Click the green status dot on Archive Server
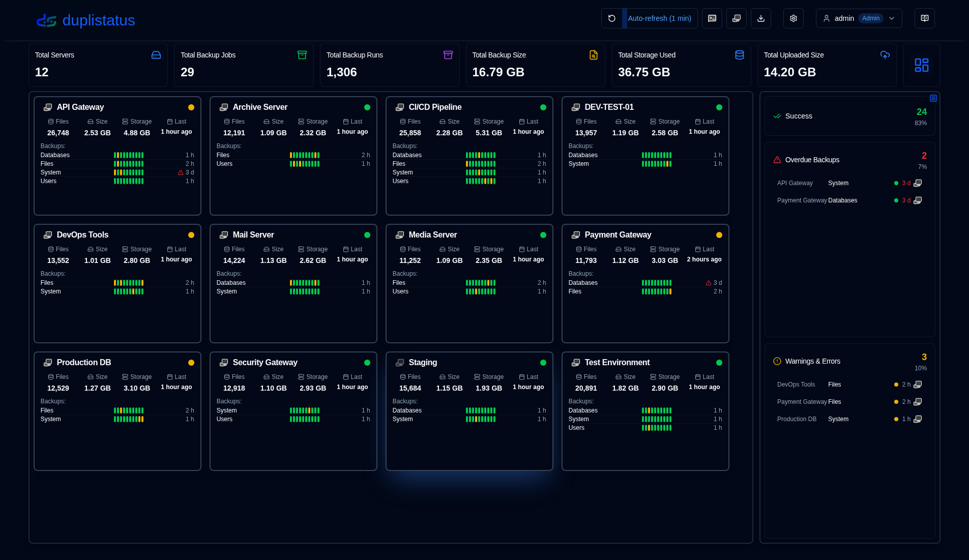969x560 pixels. click(x=367, y=107)
